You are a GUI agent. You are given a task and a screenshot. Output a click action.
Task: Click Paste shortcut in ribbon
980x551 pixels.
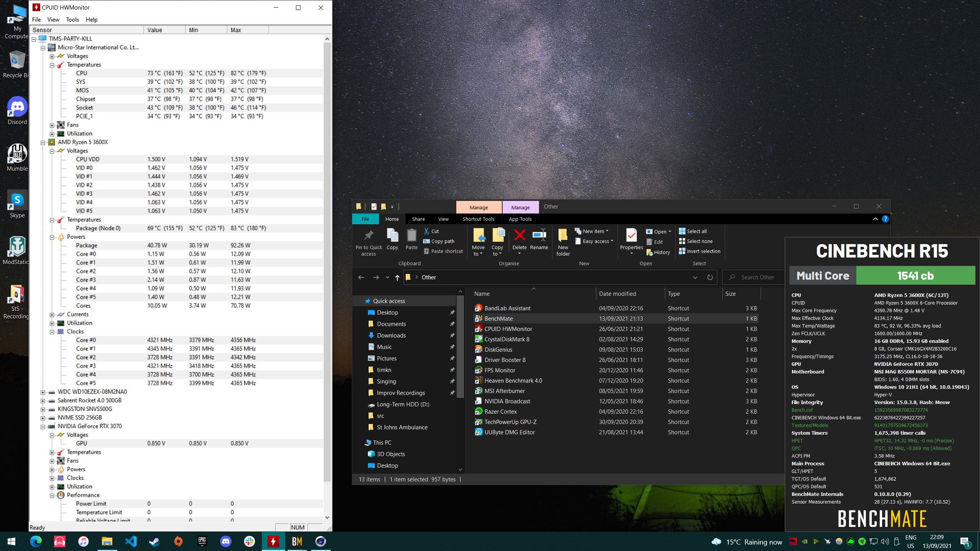[443, 251]
